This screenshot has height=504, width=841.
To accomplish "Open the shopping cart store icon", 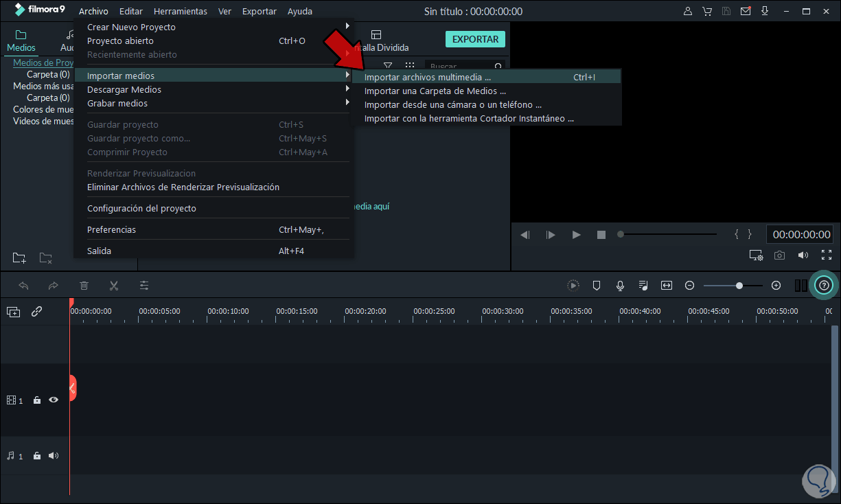I will tap(707, 11).
